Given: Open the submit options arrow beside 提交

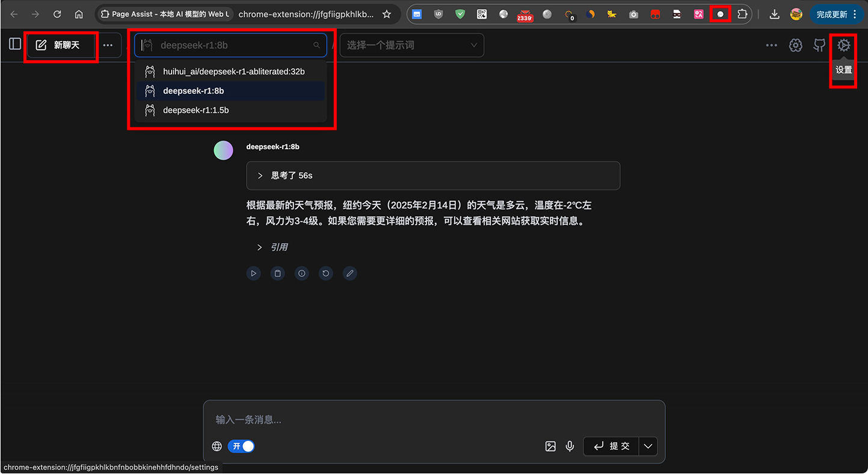Looking at the screenshot, I should coord(648,446).
